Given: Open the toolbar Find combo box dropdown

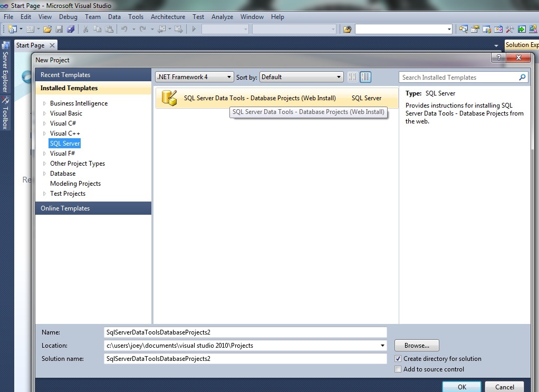Looking at the screenshot, I should point(449,29).
